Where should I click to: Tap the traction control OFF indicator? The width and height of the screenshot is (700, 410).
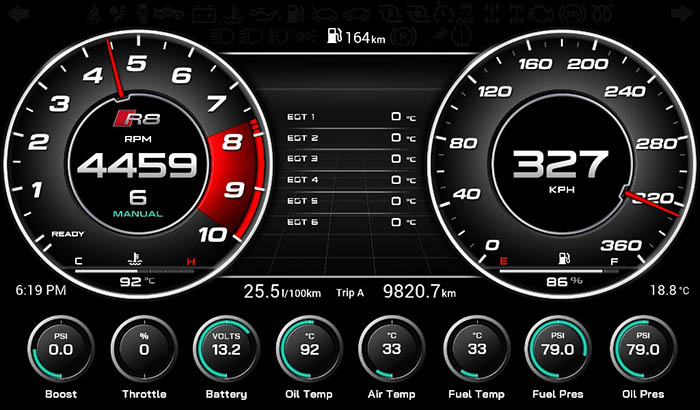pos(466,14)
